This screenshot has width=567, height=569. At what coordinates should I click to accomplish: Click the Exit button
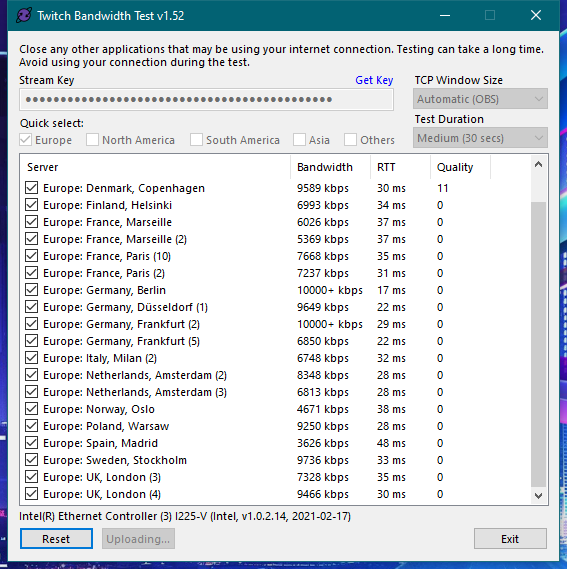510,539
